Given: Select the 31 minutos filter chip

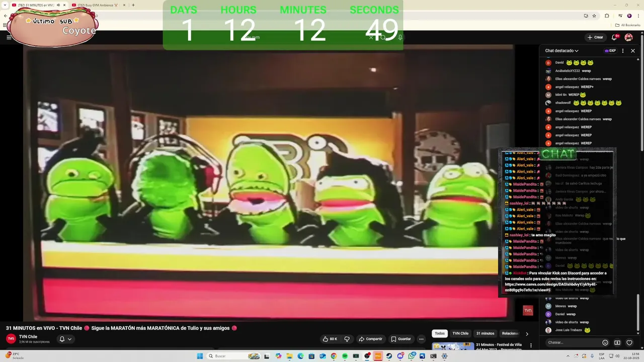Looking at the screenshot, I should pos(485,333).
